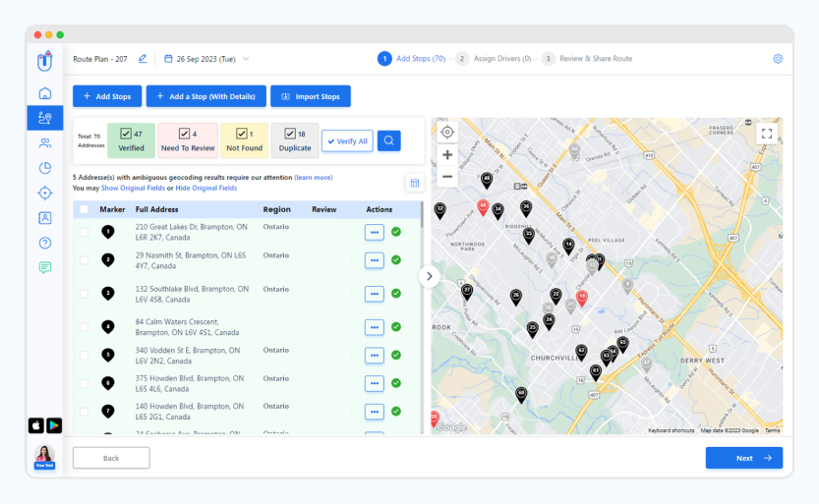
Task: Click the app logo at top left
Action: coord(45,60)
